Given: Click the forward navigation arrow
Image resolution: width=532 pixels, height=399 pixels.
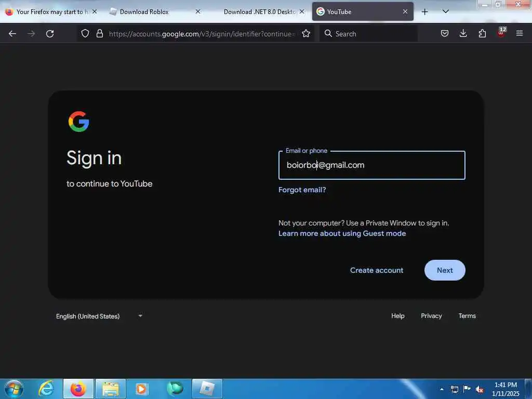Looking at the screenshot, I should tap(31, 34).
